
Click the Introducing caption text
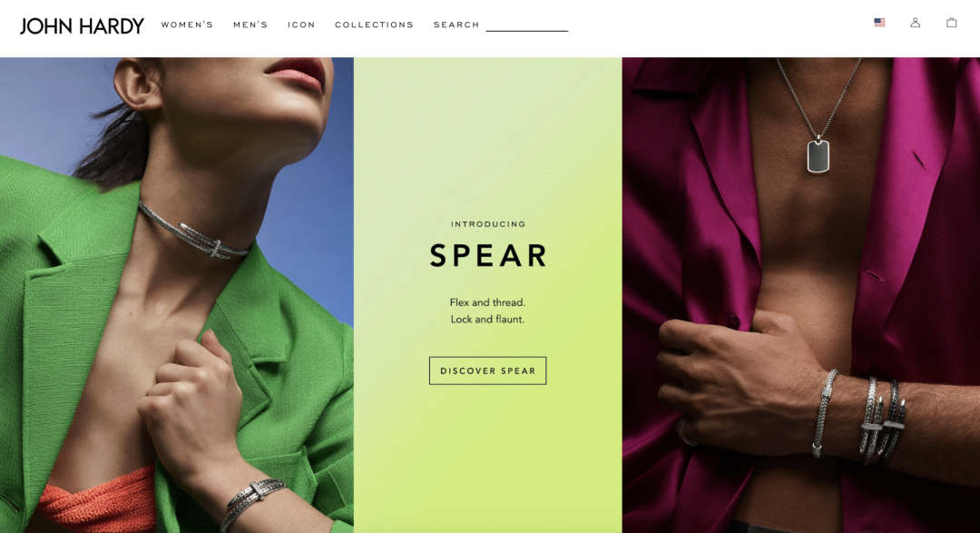click(488, 224)
